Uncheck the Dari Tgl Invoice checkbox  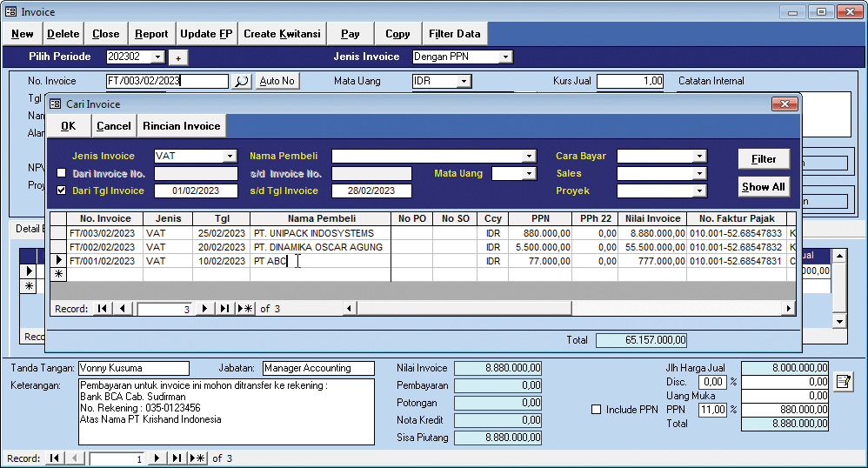pyautogui.click(x=62, y=191)
